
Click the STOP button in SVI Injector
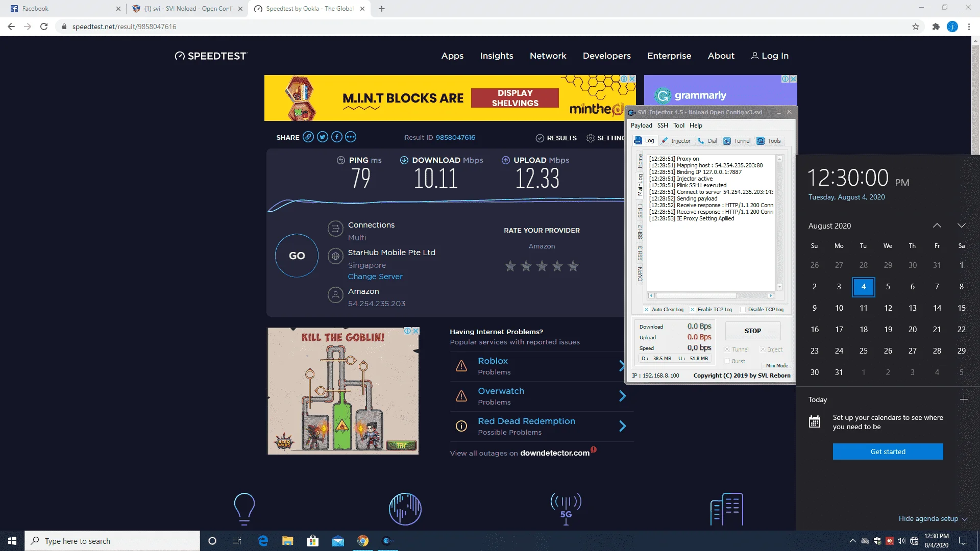coord(752,331)
